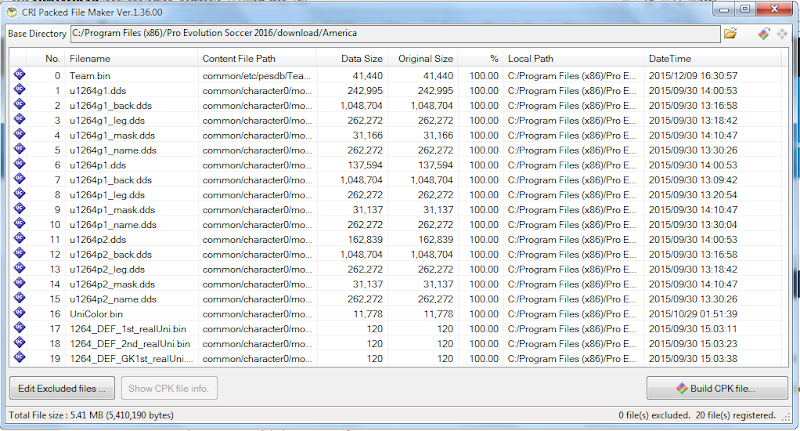This screenshot has width=800, height=431.
Task: Click the file icon for u1264p2_back.dds row
Action: 19,253
